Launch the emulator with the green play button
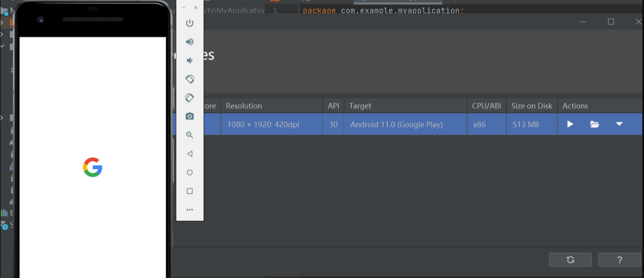 570,124
